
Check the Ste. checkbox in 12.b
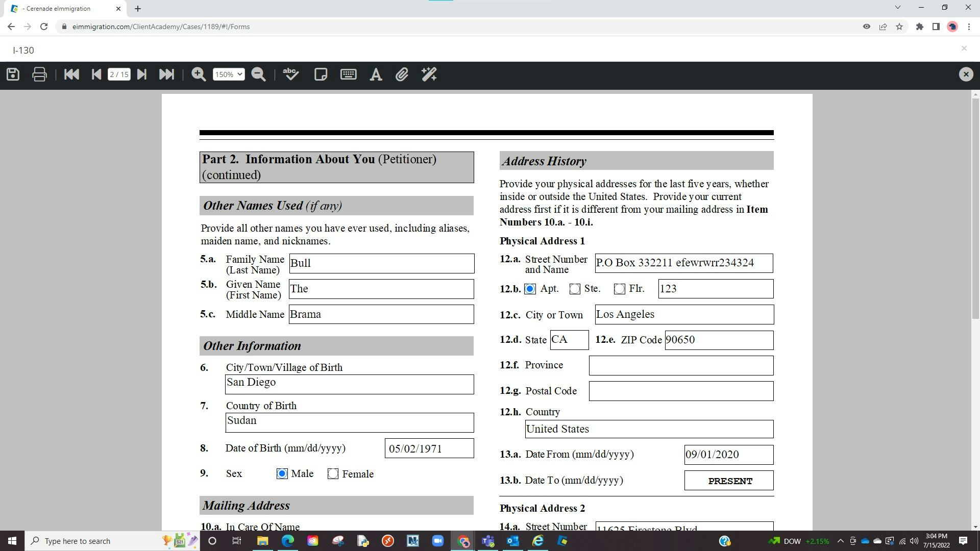574,289
